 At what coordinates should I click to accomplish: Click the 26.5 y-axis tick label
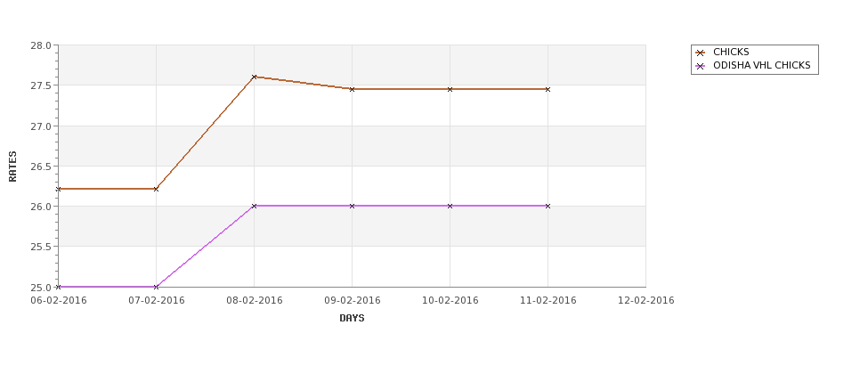pos(42,167)
